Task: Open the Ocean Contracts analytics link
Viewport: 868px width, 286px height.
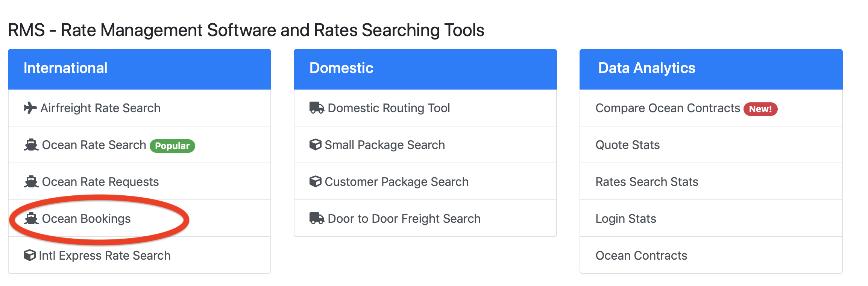Action: point(641,256)
